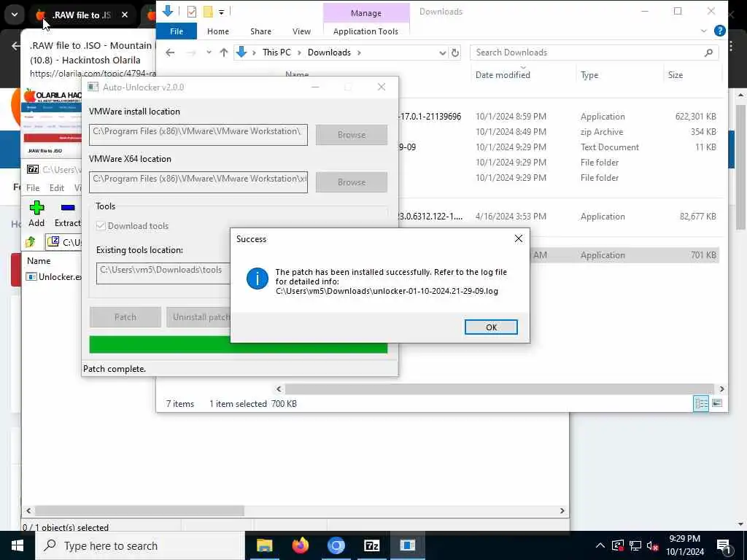The height and width of the screenshot is (560, 747).
Task: Expand the address bar history dropdown
Action: 443,52
